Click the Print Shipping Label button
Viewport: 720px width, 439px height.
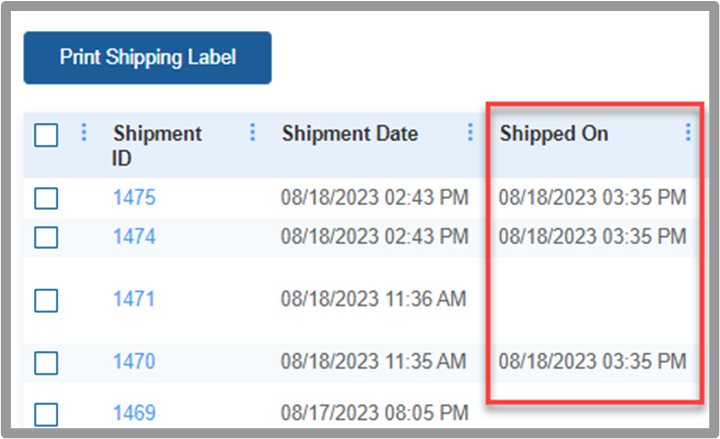point(147,58)
